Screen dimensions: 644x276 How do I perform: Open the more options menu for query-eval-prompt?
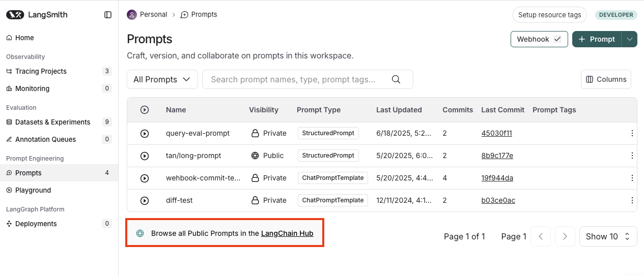[632, 133]
